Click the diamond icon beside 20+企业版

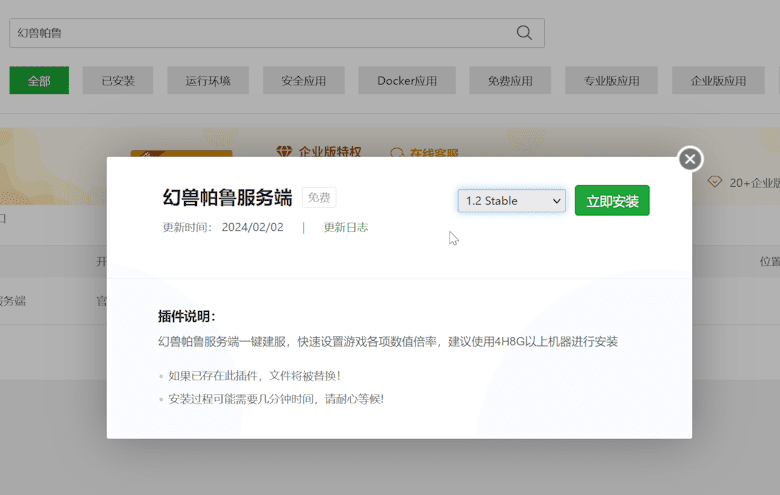(715, 182)
